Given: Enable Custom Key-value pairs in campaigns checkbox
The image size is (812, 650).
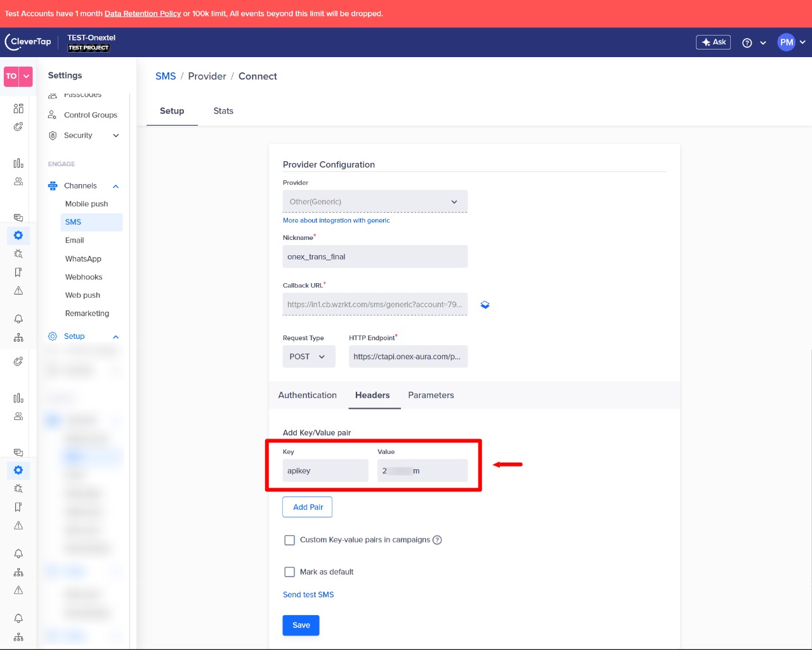Looking at the screenshot, I should (289, 540).
